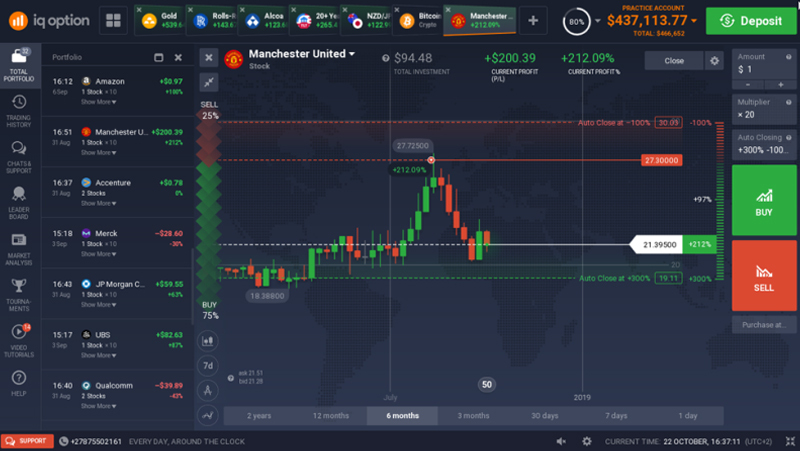Viewport: 800px width, 451px height.
Task: Add a new asset tab
Action: click(x=533, y=20)
